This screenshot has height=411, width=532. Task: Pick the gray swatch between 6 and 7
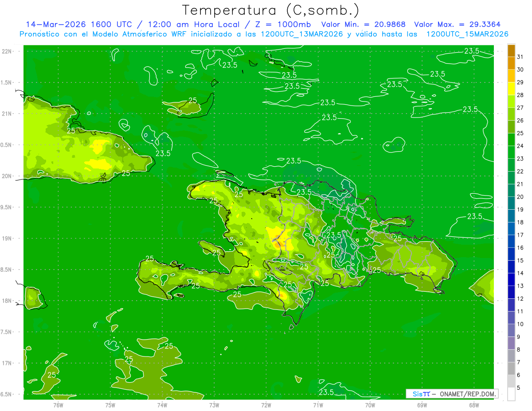(511, 369)
